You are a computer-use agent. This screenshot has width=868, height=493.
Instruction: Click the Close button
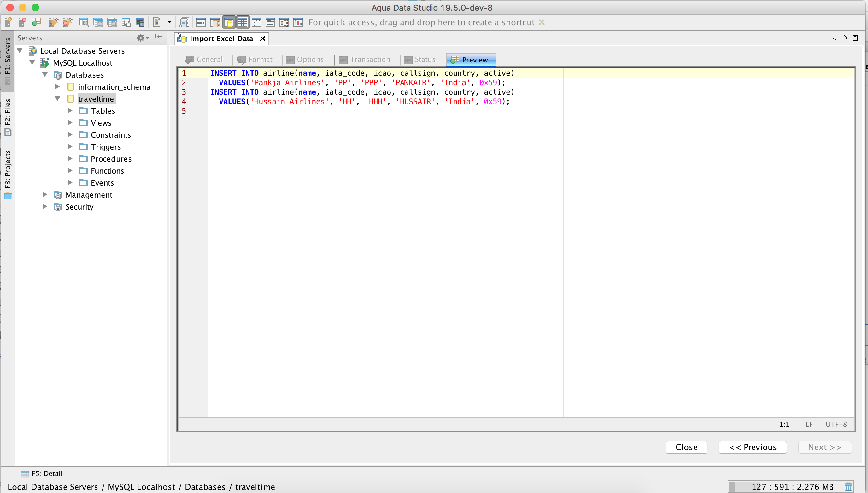(686, 447)
